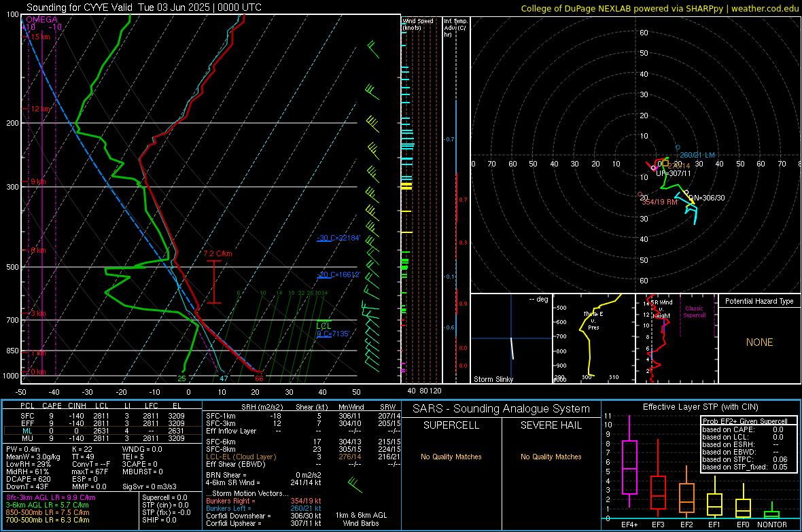Image resolution: width=802 pixels, height=532 pixels.
Task: Click the 'Prob EF2+ Given Supercell' header
Action: coord(745,421)
